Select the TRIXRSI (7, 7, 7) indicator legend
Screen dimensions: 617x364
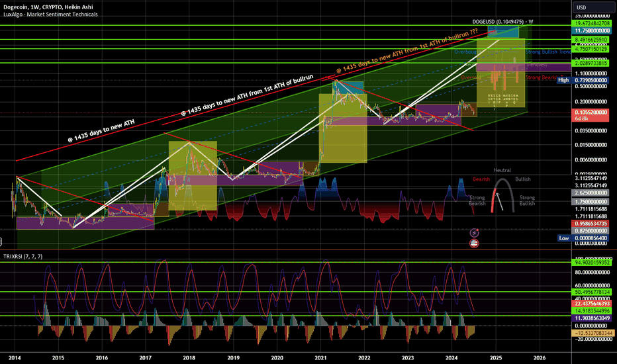[23, 257]
